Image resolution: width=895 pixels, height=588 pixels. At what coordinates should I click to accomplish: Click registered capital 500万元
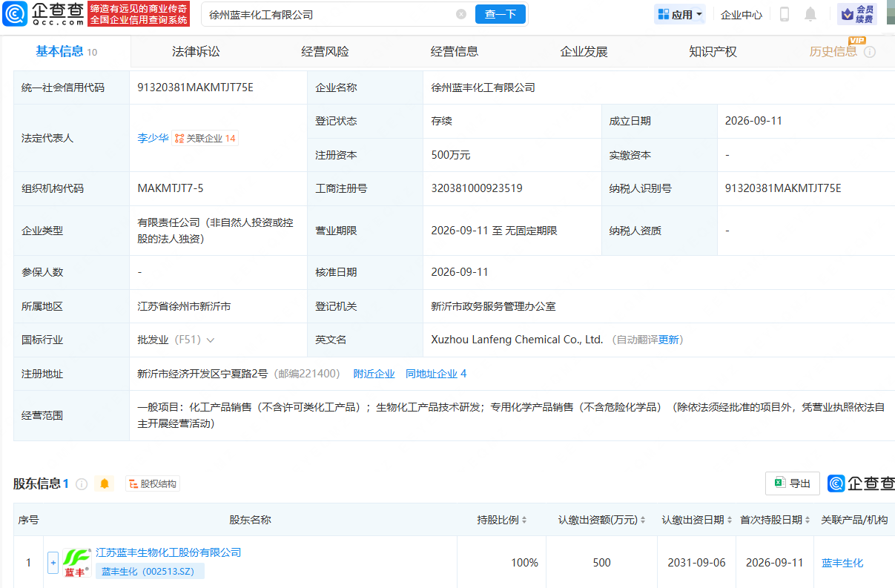pyautogui.click(x=451, y=155)
